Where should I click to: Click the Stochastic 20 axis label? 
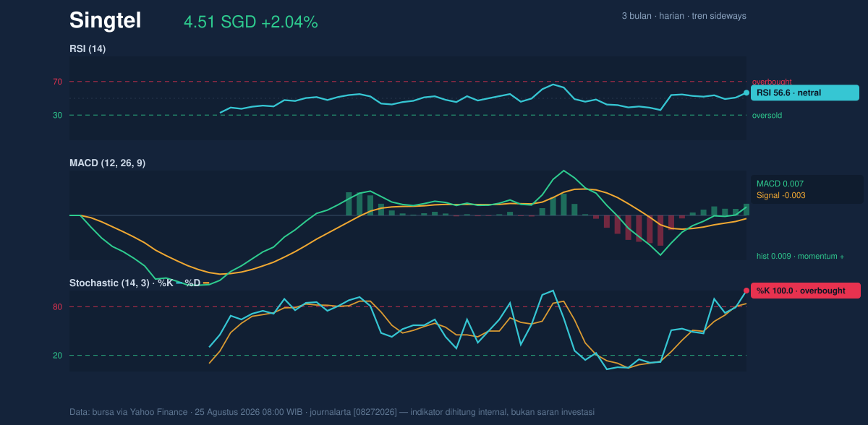point(57,355)
